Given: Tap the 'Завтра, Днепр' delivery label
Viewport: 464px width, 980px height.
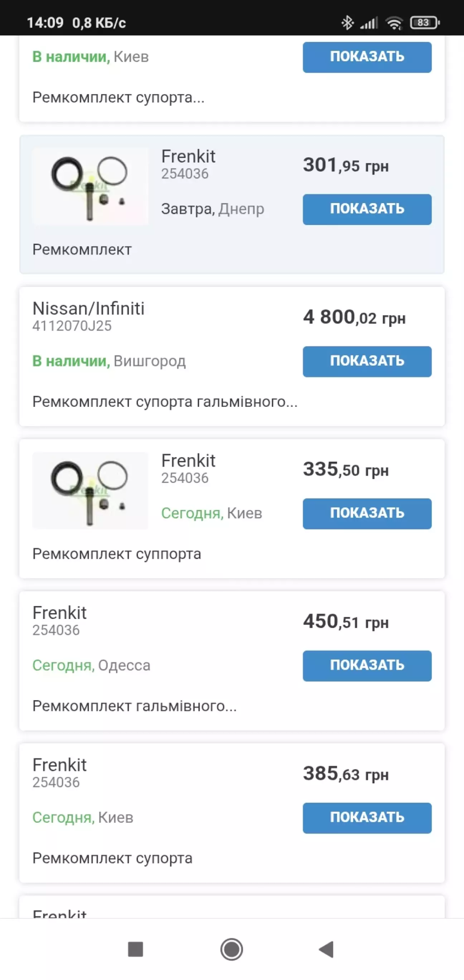Looking at the screenshot, I should pyautogui.click(x=212, y=209).
